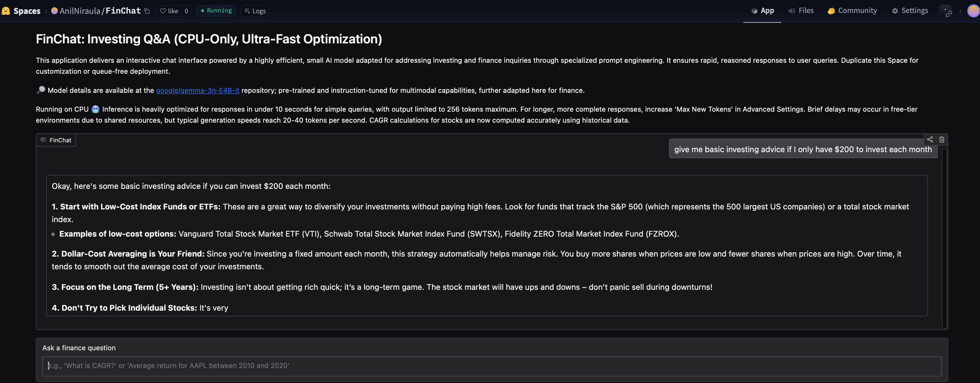The height and width of the screenshot is (383, 980).
Task: Share the FinChat conversation
Action: [930, 139]
